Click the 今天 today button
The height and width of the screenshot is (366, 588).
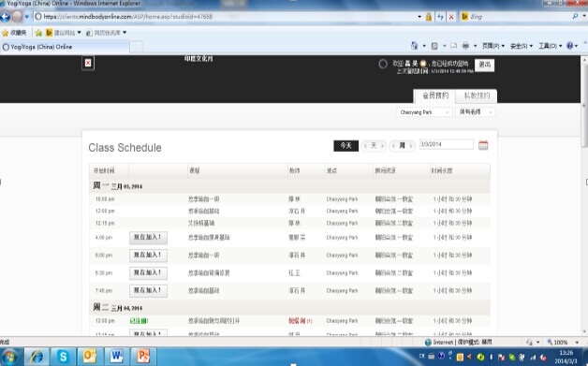pyautogui.click(x=345, y=145)
